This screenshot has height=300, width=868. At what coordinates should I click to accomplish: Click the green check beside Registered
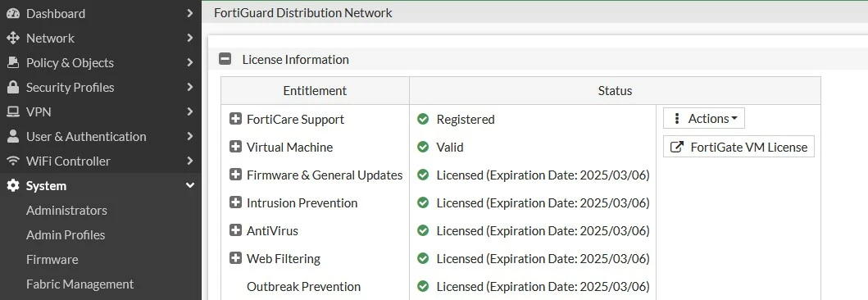[x=423, y=119]
